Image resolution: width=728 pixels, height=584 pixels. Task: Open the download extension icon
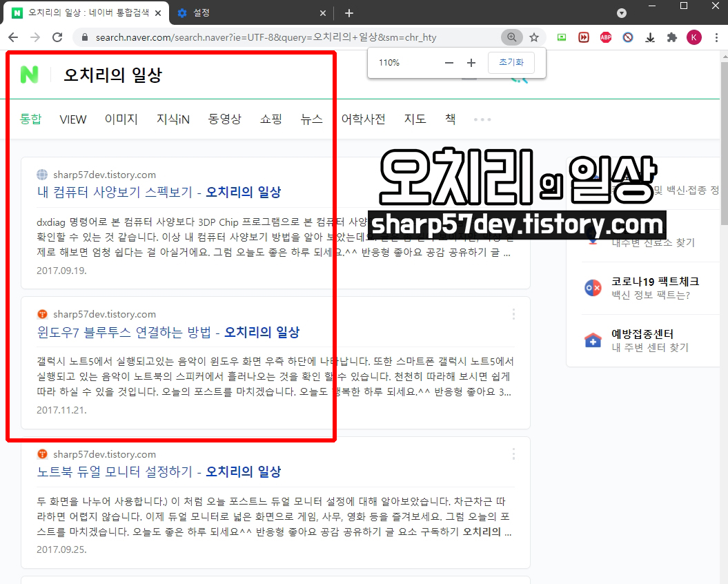pyautogui.click(x=650, y=37)
